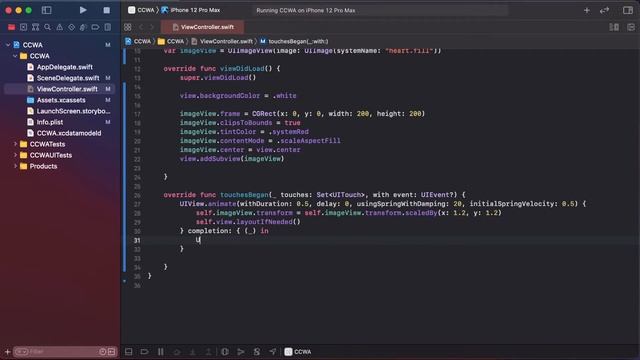Pause program execution
Image resolution: width=640 pixels, height=360 pixels.
pyautogui.click(x=161, y=351)
